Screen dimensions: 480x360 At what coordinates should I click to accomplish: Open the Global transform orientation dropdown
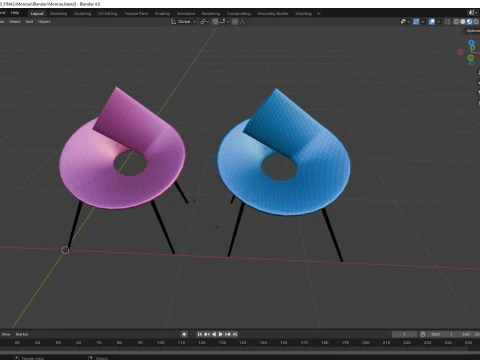[184, 22]
